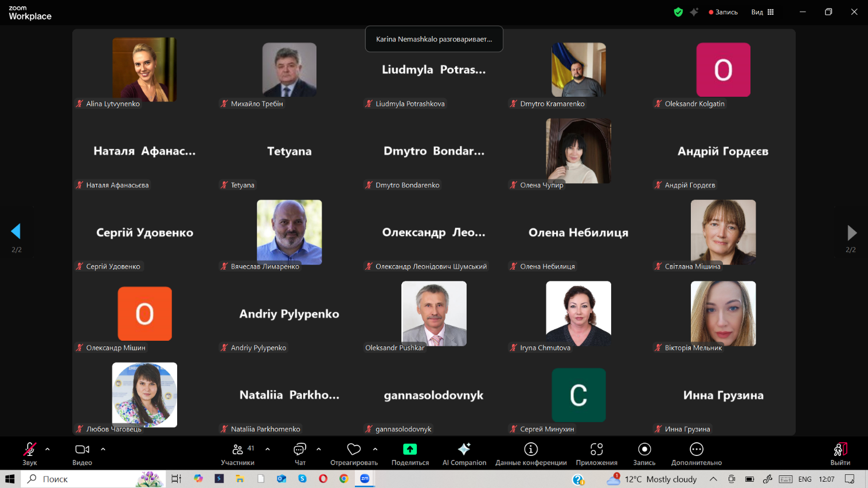
Task: Start screen share with Поделиться
Action: click(410, 454)
